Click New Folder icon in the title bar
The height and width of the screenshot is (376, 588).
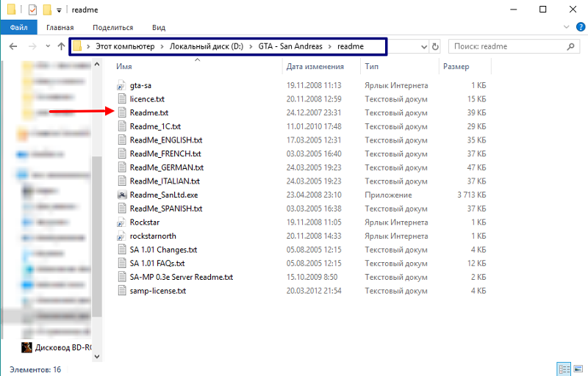point(47,10)
